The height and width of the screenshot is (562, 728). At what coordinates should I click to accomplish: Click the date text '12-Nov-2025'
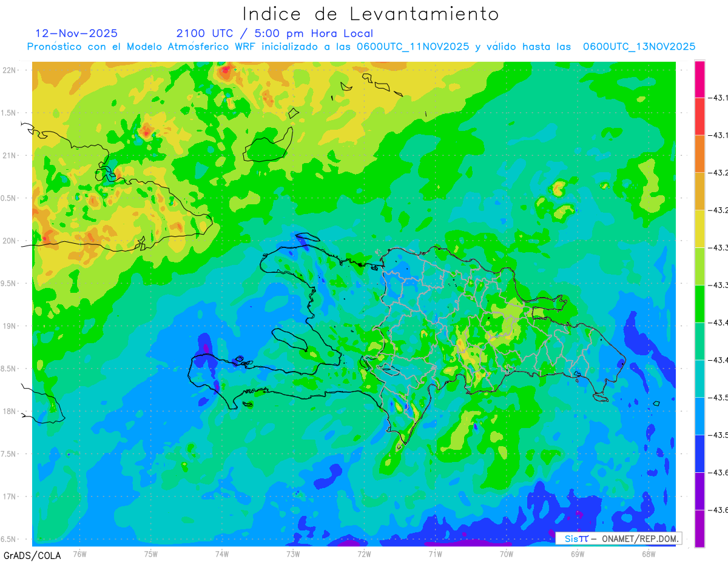click(76, 33)
